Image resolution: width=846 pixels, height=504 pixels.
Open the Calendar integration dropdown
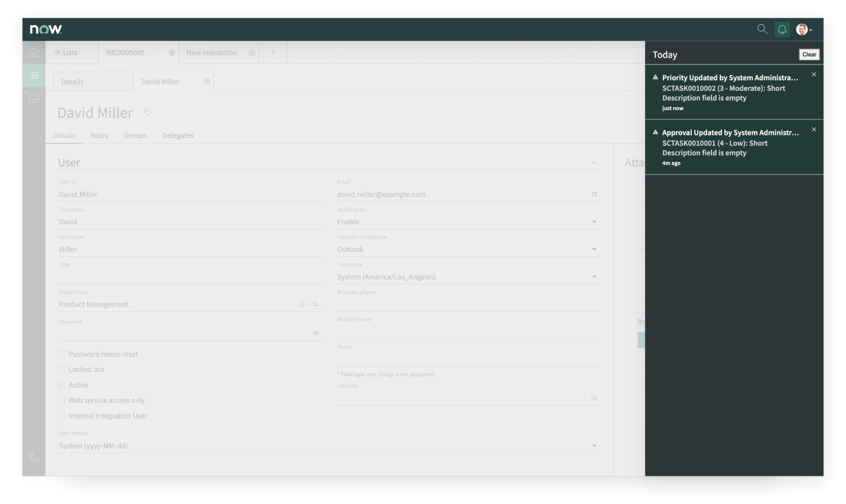(x=468, y=250)
